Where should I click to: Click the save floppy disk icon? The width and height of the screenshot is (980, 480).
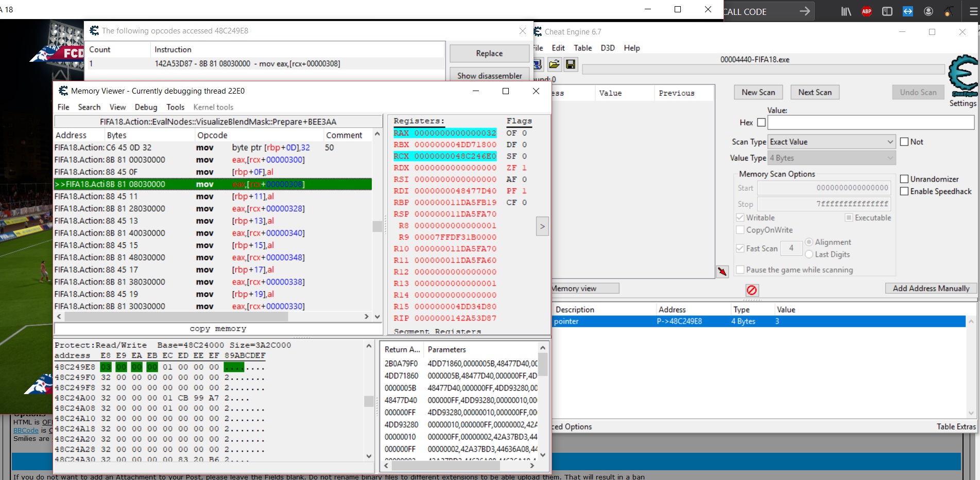(x=570, y=64)
